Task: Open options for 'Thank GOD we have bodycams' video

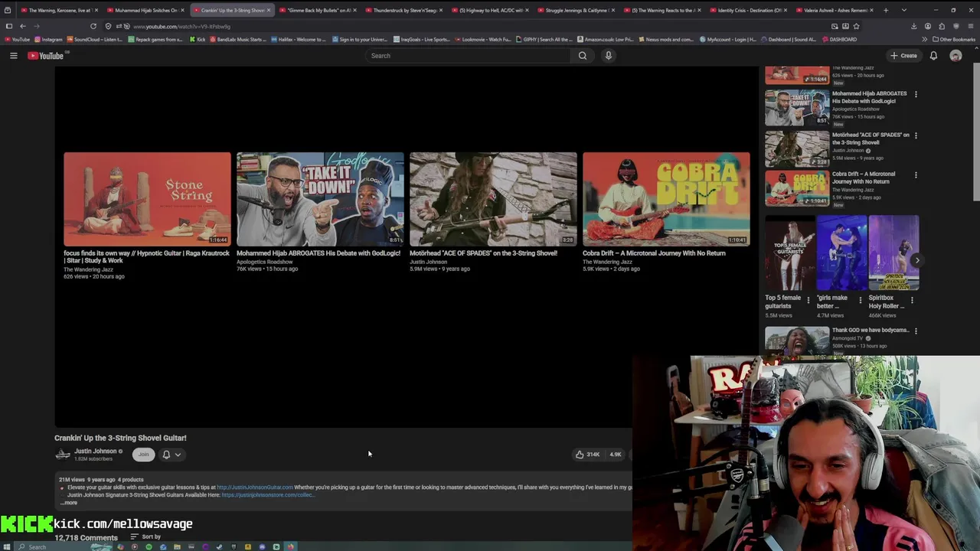Action: [x=916, y=331]
